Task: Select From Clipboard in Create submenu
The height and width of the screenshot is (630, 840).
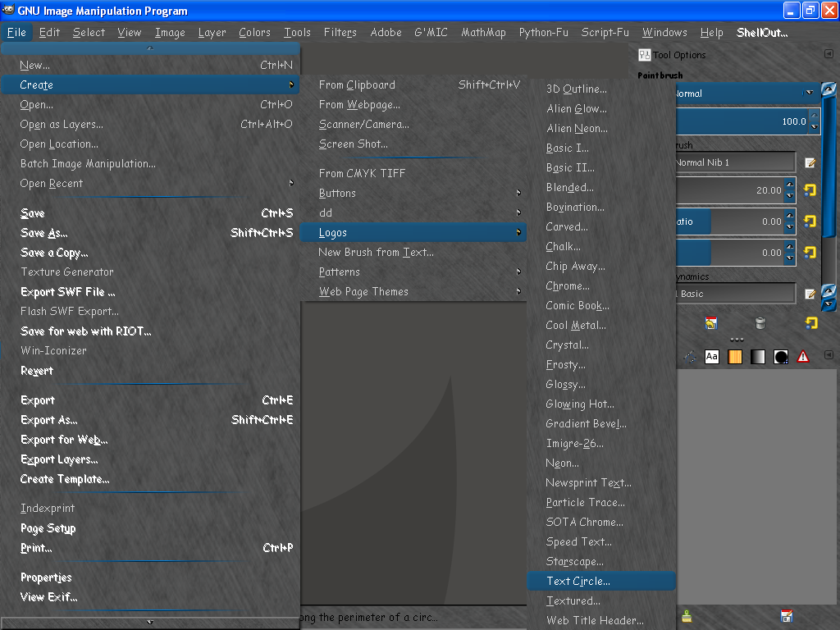Action: (x=413, y=84)
